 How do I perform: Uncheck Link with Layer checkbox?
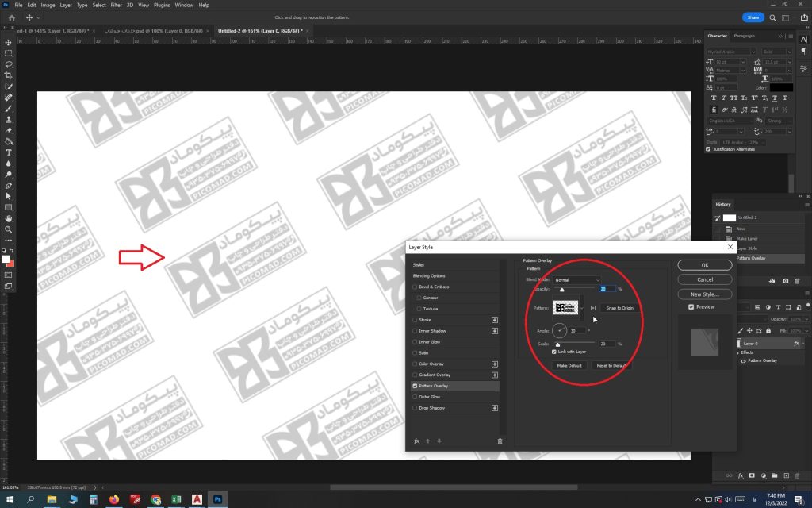click(x=554, y=352)
